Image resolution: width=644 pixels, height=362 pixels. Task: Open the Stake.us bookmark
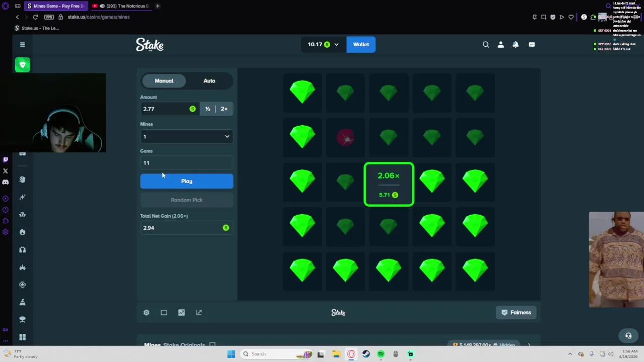pos(37,28)
